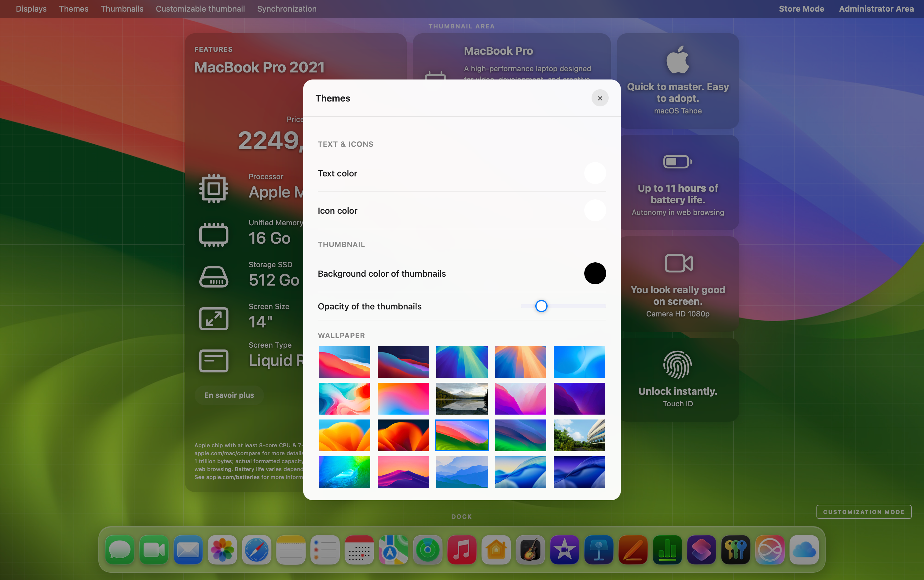Click the MacBook Pro 2021 heading
Image resolution: width=924 pixels, height=580 pixels.
tap(259, 68)
